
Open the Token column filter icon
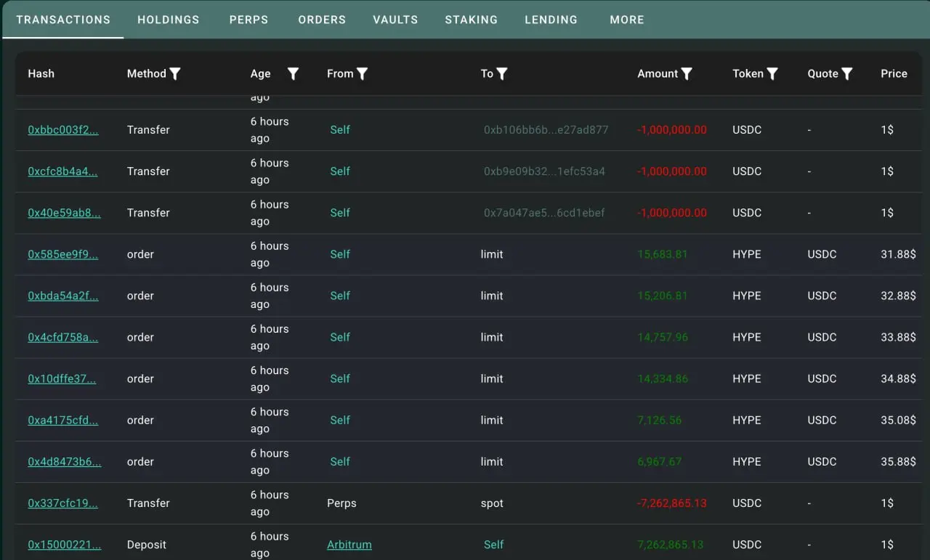(x=772, y=73)
